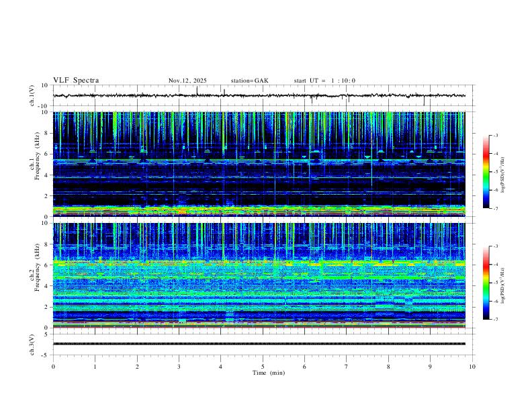Click the time axis tick label "5"
The image size is (532, 411).
click(x=263, y=367)
